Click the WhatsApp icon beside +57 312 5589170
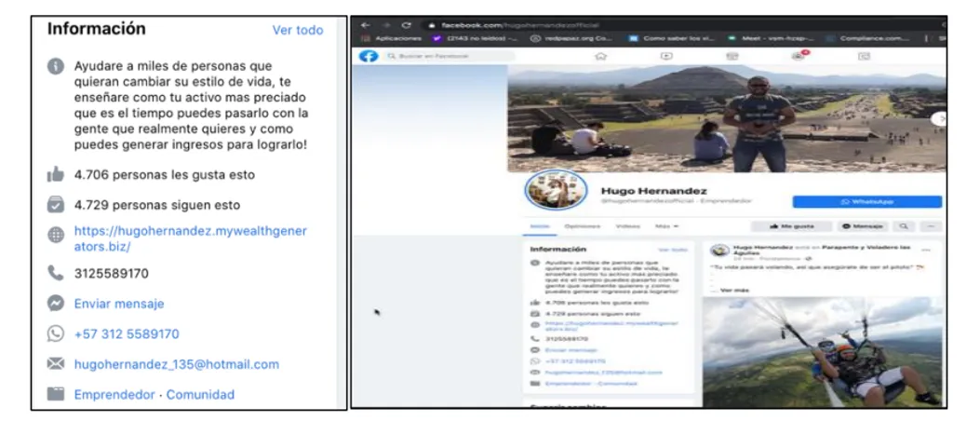The height and width of the screenshot is (421, 980). tap(56, 333)
